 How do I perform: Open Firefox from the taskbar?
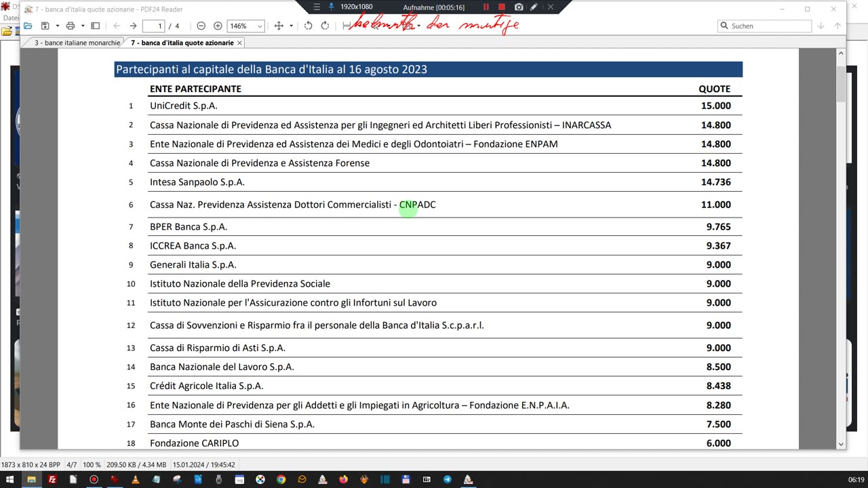[343, 479]
